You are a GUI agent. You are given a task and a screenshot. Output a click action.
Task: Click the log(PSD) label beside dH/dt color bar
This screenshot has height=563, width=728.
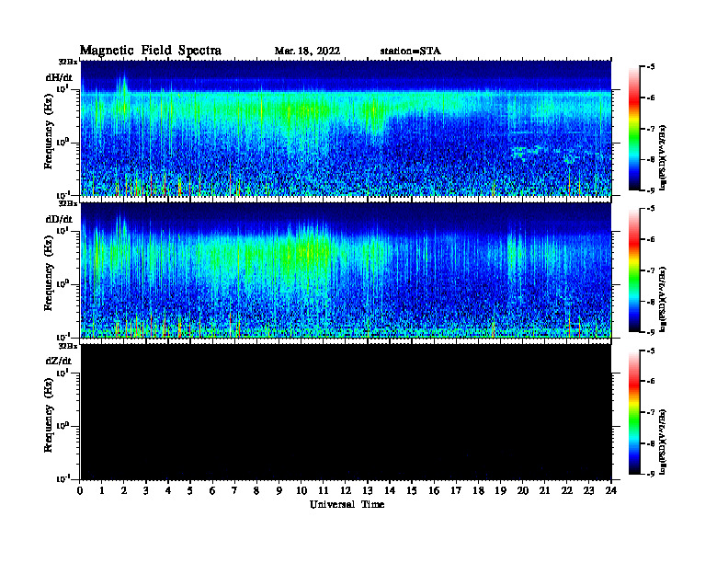(663, 157)
